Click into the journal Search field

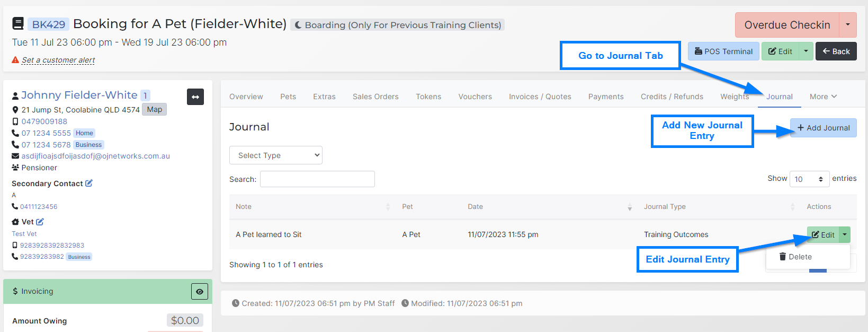[317, 179]
